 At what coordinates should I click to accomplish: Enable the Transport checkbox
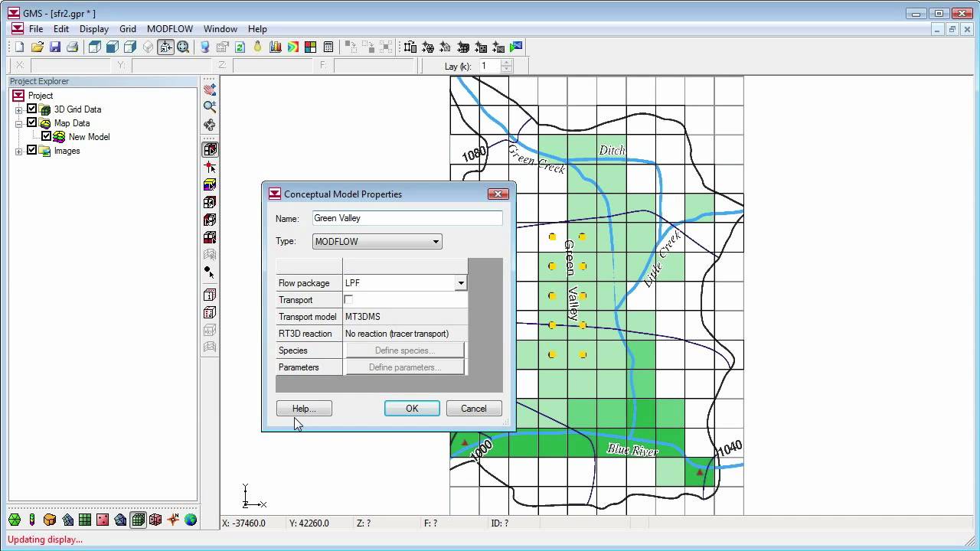348,300
